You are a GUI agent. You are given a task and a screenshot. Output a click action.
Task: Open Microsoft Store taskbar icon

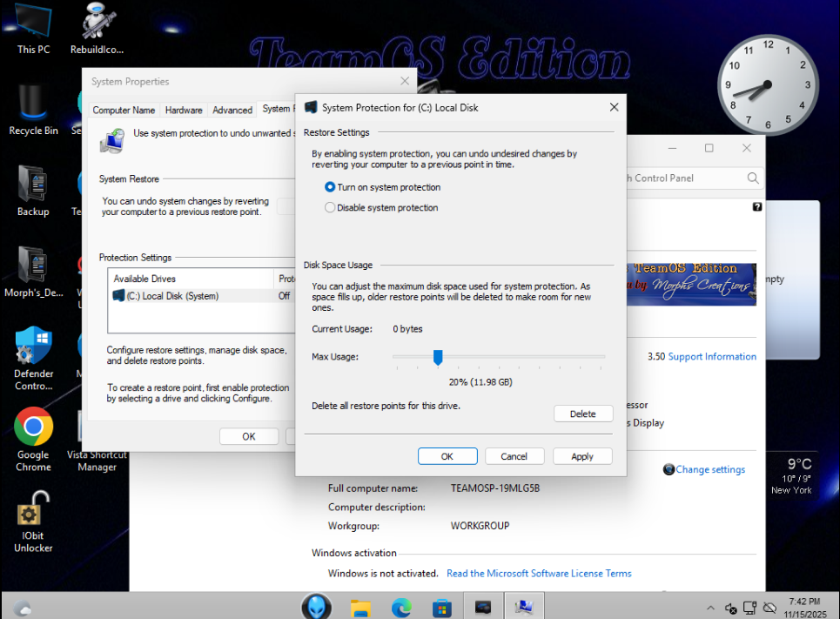click(x=442, y=608)
